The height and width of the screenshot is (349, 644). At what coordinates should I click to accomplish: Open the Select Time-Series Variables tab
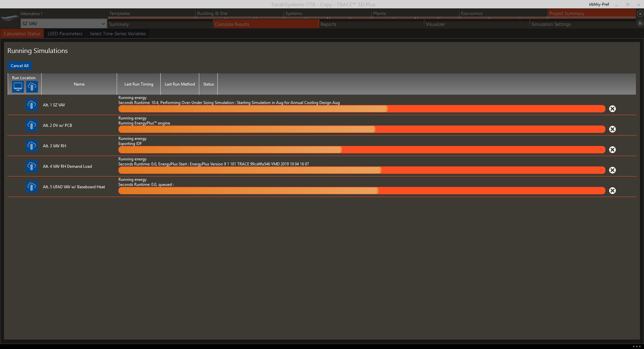point(118,34)
